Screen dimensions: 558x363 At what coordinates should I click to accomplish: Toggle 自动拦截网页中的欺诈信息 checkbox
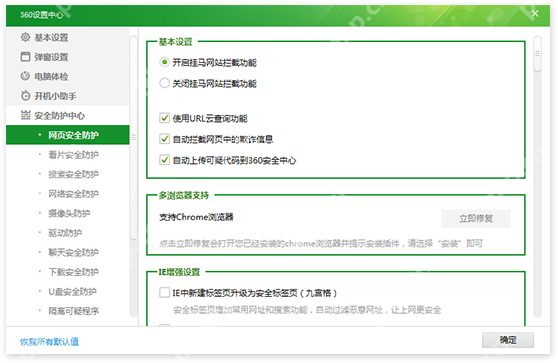164,139
